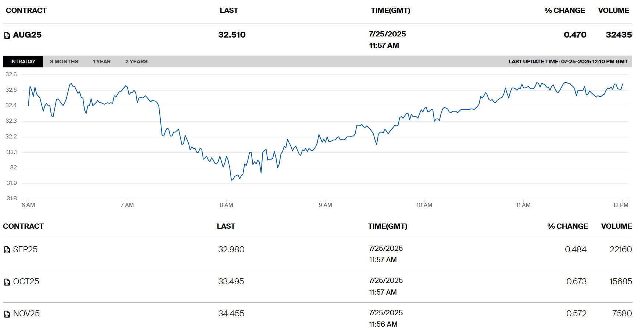Open the SEP25 contract name
Screen dimensions: 644x334
click(25, 250)
